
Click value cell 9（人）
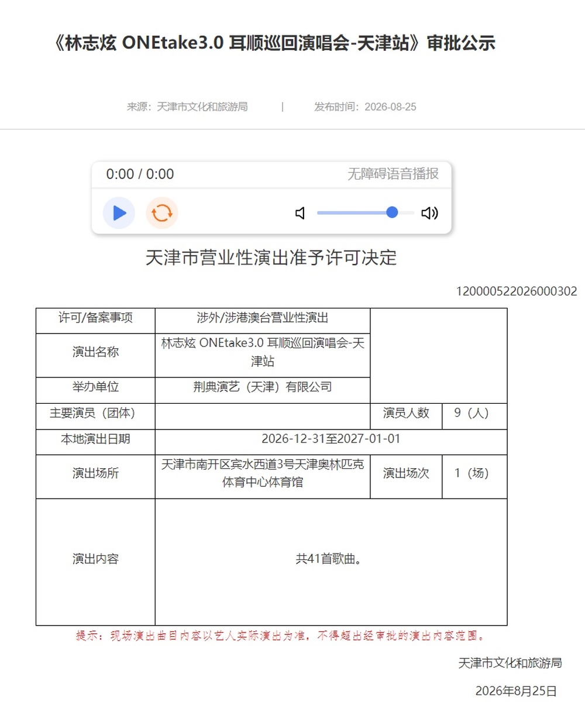[474, 416]
